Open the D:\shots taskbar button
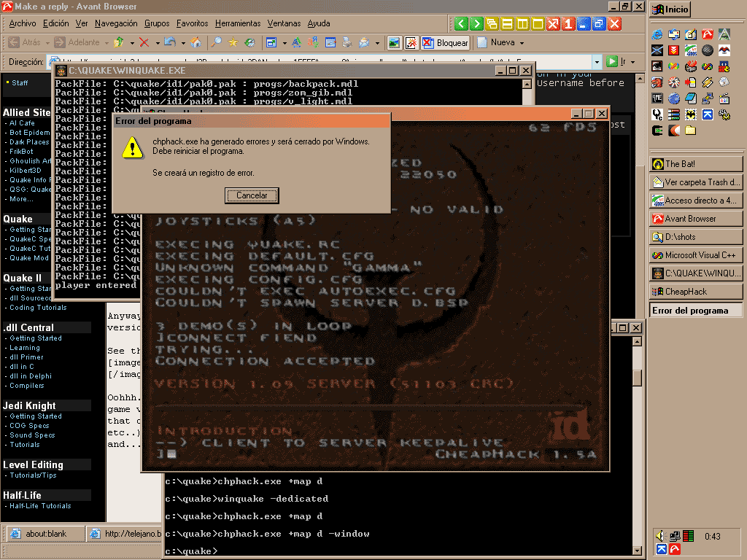The height and width of the screenshot is (560, 747). pos(695,237)
